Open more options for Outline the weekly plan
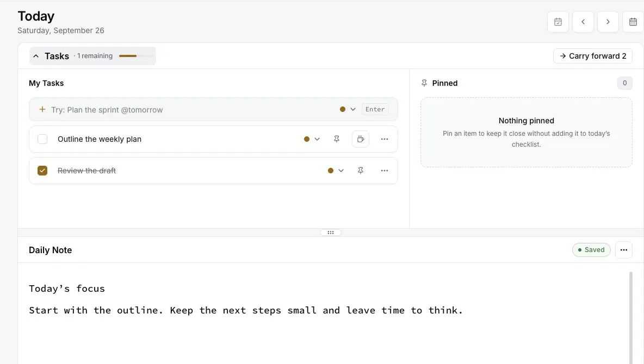This screenshot has width=644, height=364. [385, 139]
